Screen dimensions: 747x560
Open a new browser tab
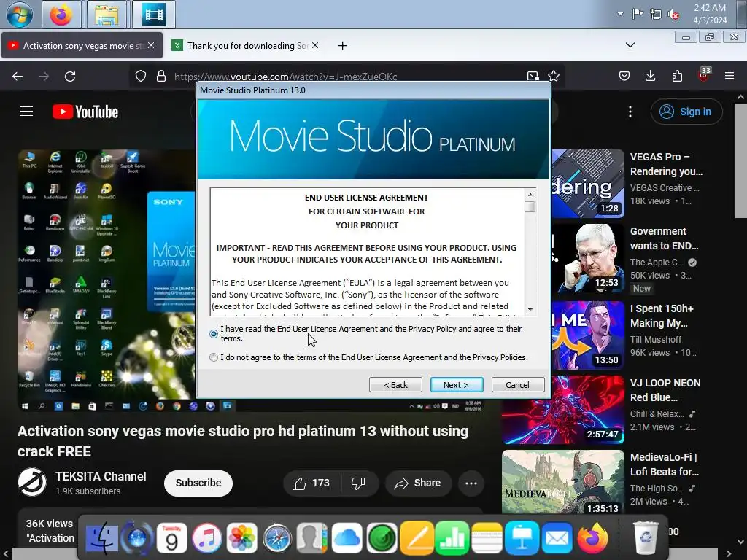point(342,46)
